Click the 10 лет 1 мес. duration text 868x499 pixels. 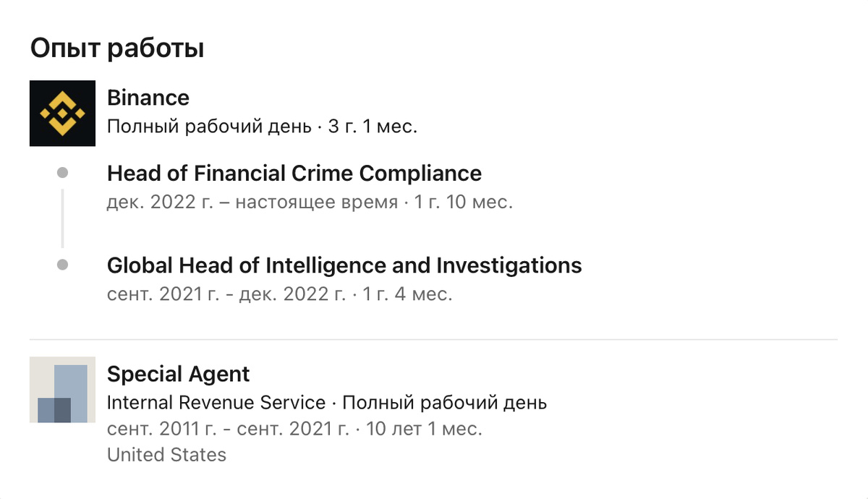pos(424,430)
